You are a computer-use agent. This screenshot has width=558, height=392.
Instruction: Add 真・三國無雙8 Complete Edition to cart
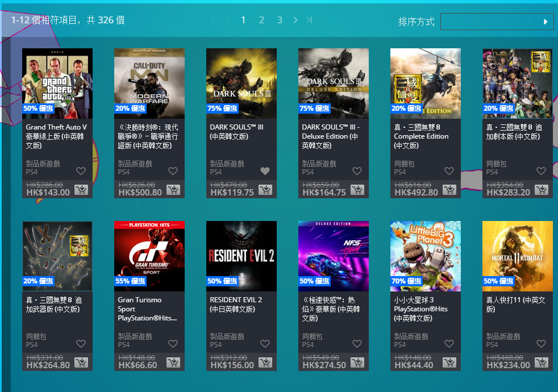[449, 190]
